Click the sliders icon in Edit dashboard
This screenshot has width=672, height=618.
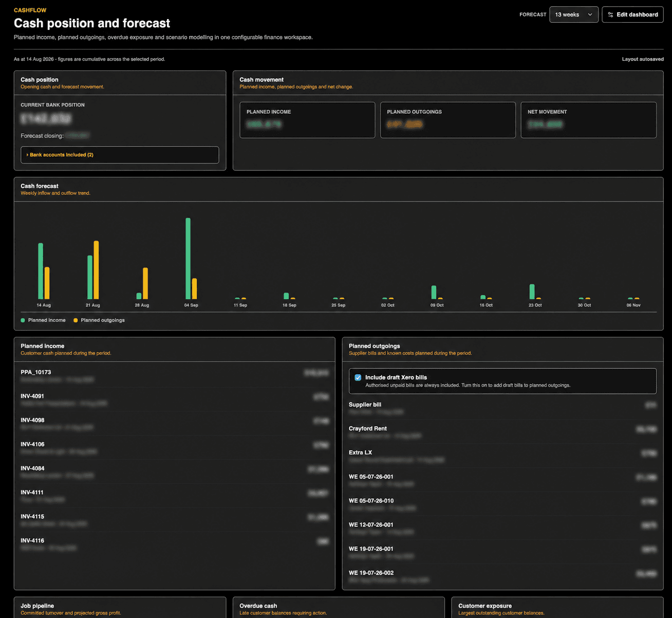click(x=610, y=15)
